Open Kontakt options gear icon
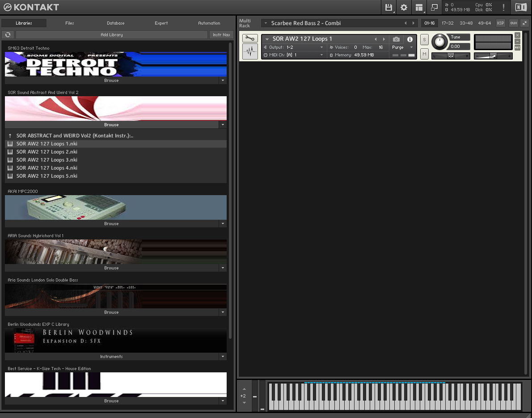 click(404, 8)
